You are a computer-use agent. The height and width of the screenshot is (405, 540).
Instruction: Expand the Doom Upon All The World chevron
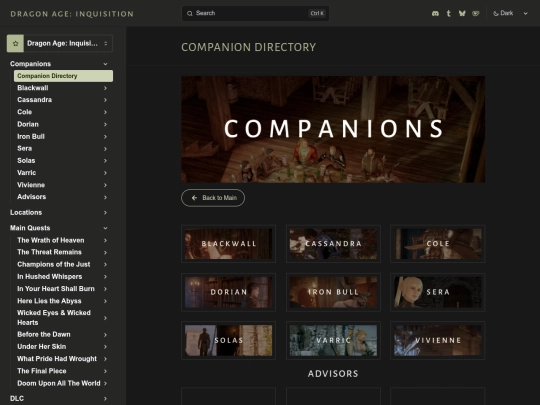(105, 383)
